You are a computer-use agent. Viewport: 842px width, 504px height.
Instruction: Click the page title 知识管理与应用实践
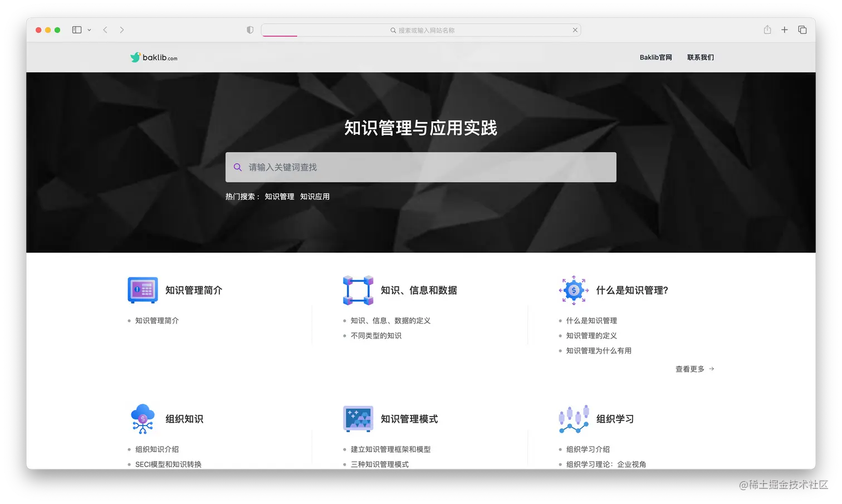tap(420, 128)
